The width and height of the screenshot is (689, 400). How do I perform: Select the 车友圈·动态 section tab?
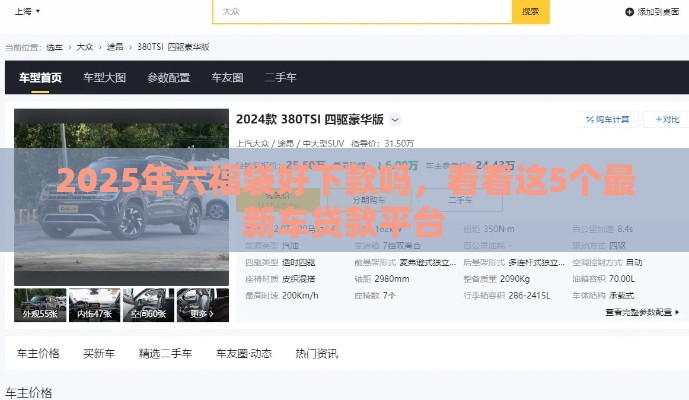tap(244, 353)
